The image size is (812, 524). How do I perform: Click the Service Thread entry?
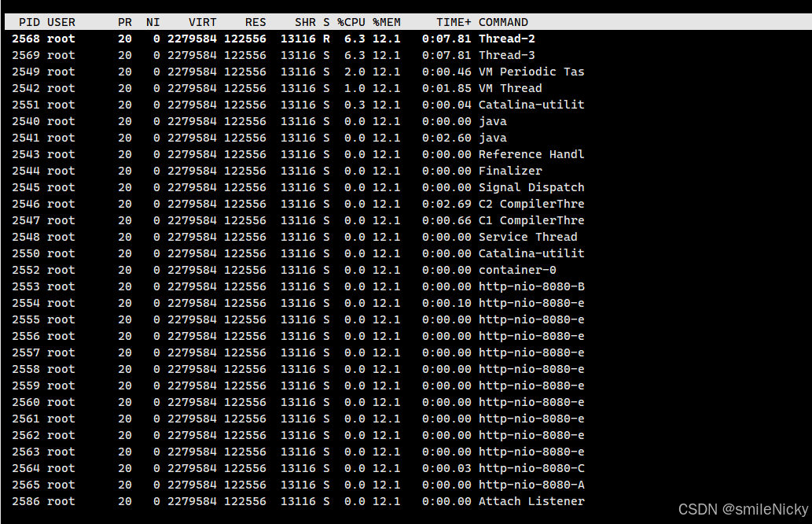click(x=527, y=237)
